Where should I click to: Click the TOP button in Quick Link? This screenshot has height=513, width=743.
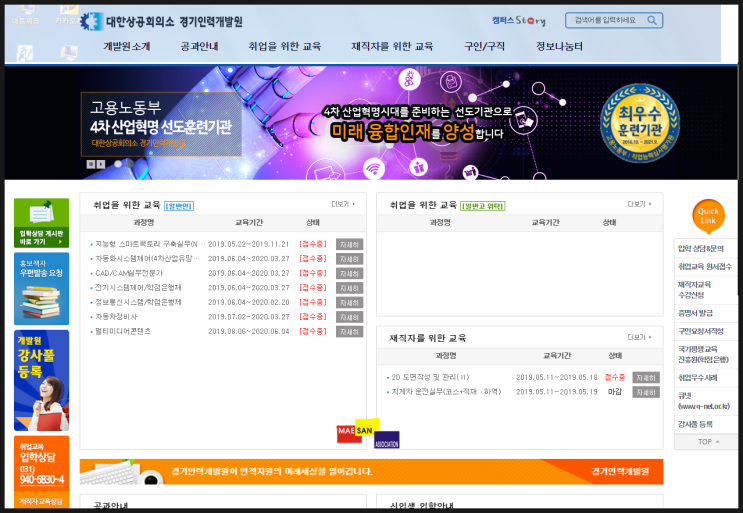tap(706, 441)
